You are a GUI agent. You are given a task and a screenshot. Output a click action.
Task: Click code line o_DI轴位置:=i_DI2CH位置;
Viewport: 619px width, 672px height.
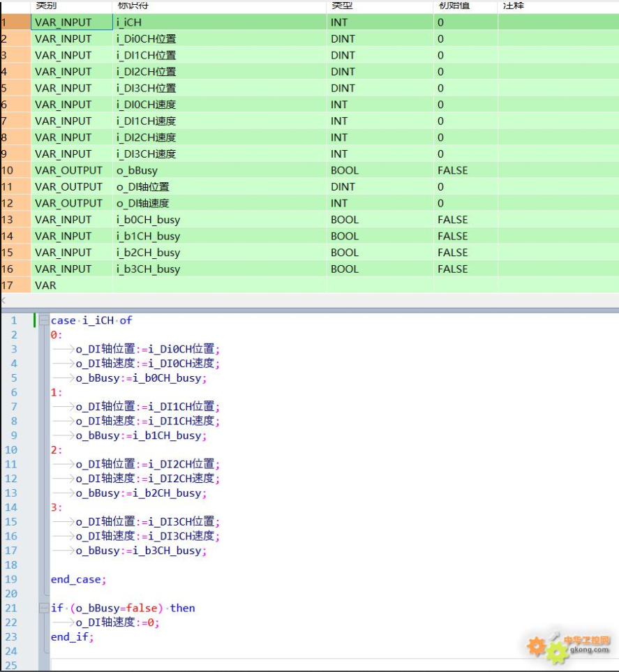148,464
